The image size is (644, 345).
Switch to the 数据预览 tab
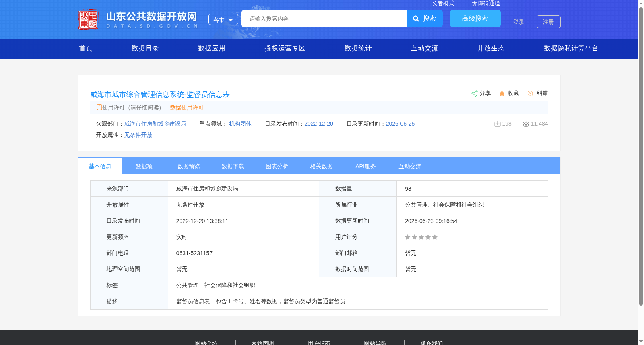click(x=189, y=166)
